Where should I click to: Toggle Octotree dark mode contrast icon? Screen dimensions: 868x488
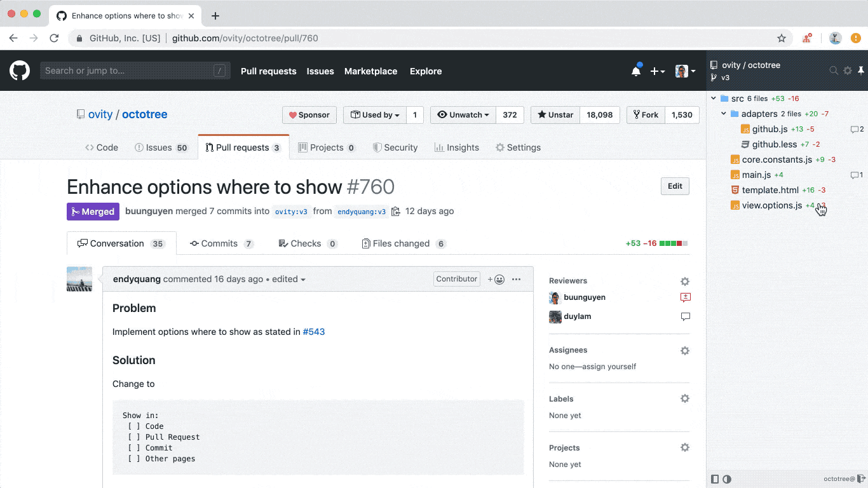tap(727, 479)
